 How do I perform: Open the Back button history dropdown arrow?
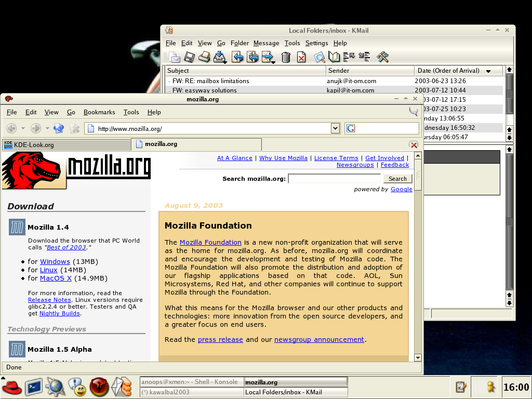[23, 128]
